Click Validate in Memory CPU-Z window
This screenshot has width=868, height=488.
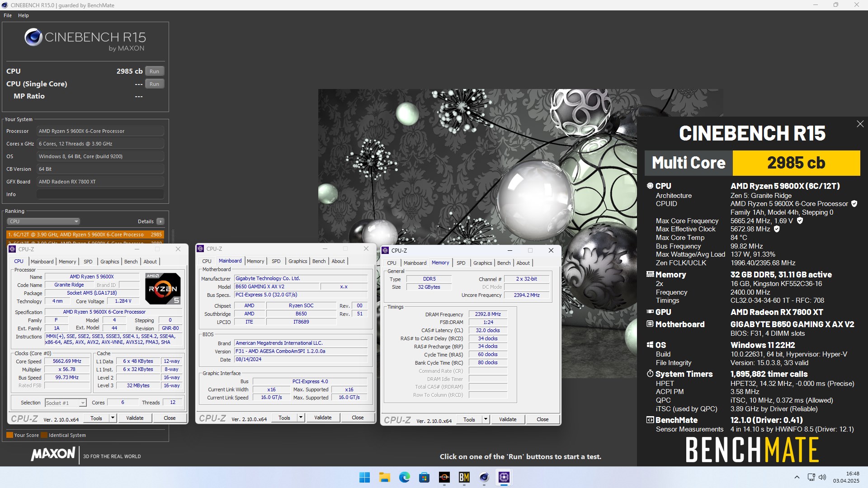(508, 419)
